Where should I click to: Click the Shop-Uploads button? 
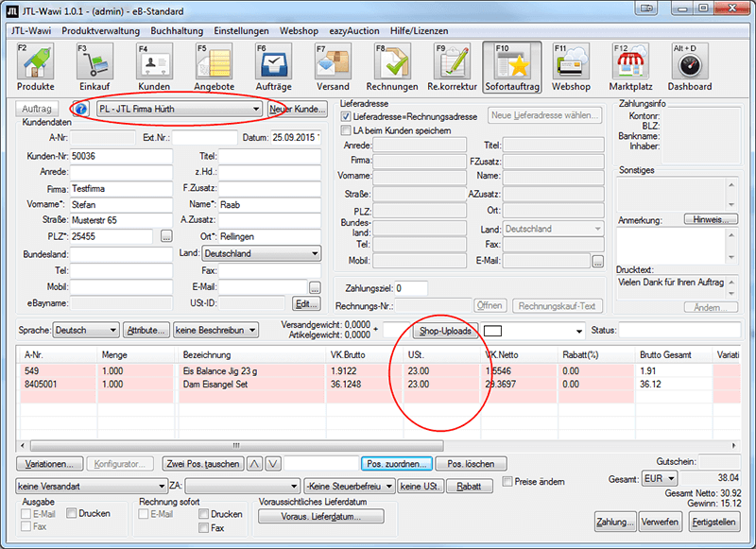click(445, 331)
